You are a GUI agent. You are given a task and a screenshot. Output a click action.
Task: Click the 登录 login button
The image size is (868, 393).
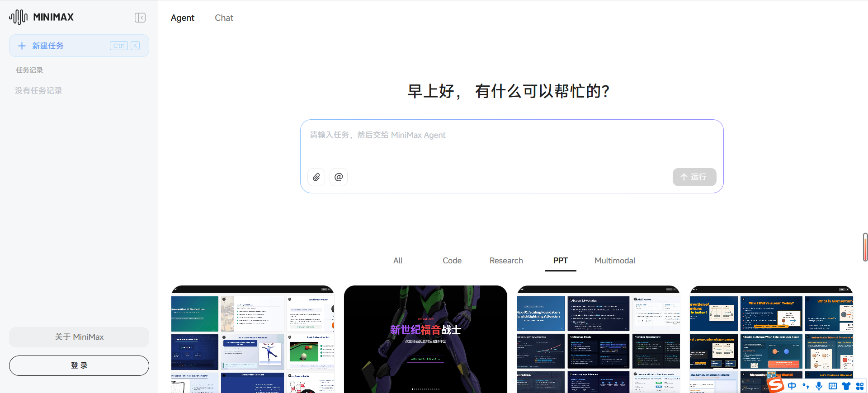pos(79,365)
